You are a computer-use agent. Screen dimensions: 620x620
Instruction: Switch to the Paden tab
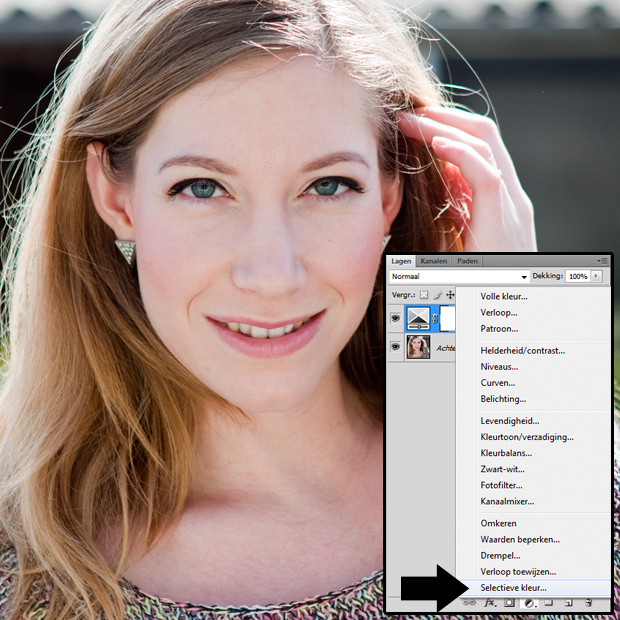(467, 260)
